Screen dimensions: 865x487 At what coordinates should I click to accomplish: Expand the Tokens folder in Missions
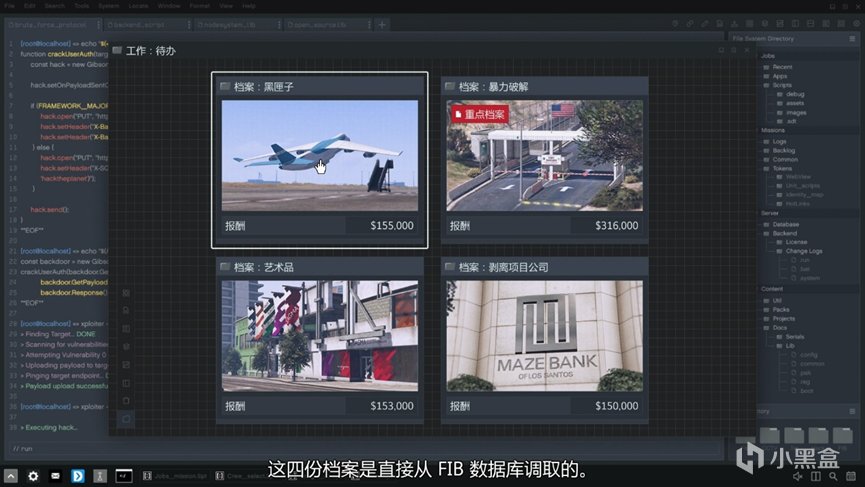[778, 168]
